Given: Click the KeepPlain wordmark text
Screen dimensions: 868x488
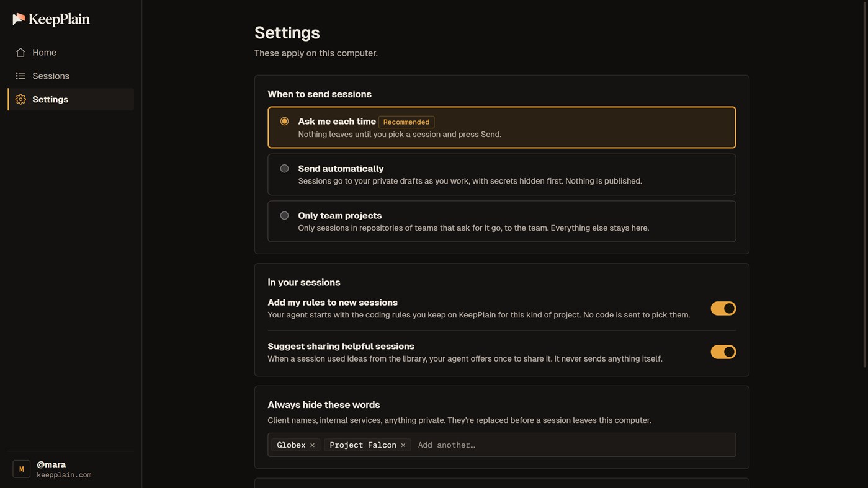Looking at the screenshot, I should (59, 19).
